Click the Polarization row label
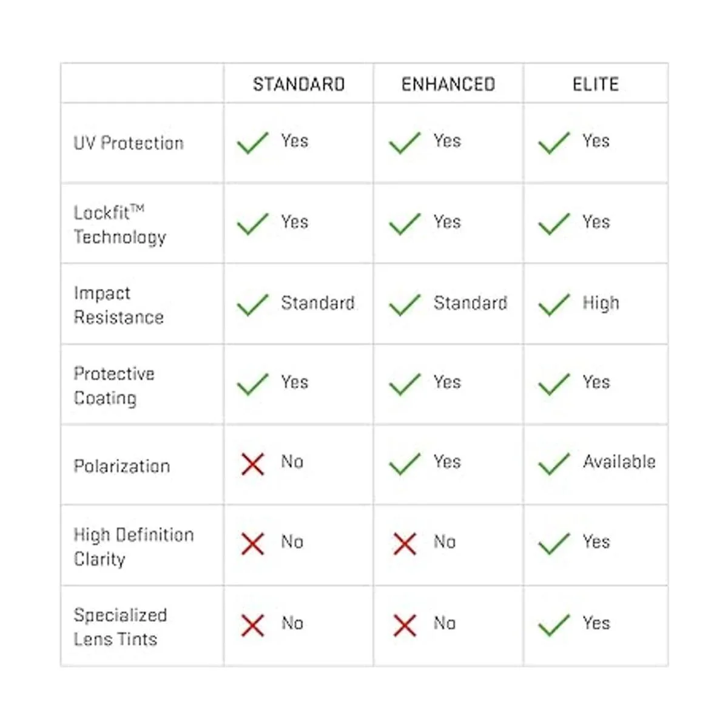Image resolution: width=728 pixels, height=728 pixels. point(122,466)
